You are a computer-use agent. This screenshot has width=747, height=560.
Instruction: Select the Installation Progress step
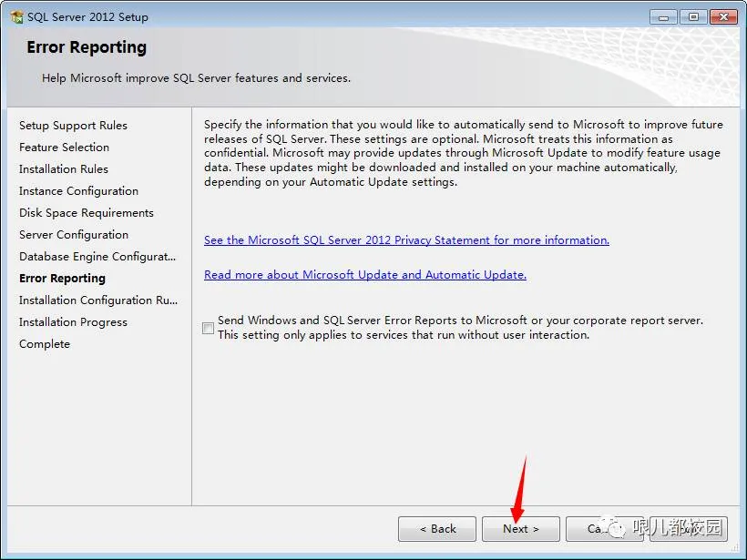point(74,322)
